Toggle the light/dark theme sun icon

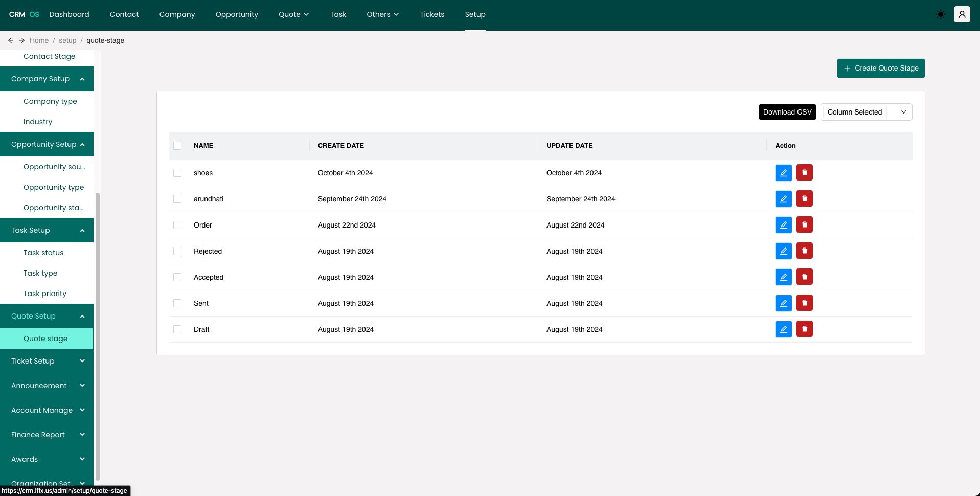[940, 15]
